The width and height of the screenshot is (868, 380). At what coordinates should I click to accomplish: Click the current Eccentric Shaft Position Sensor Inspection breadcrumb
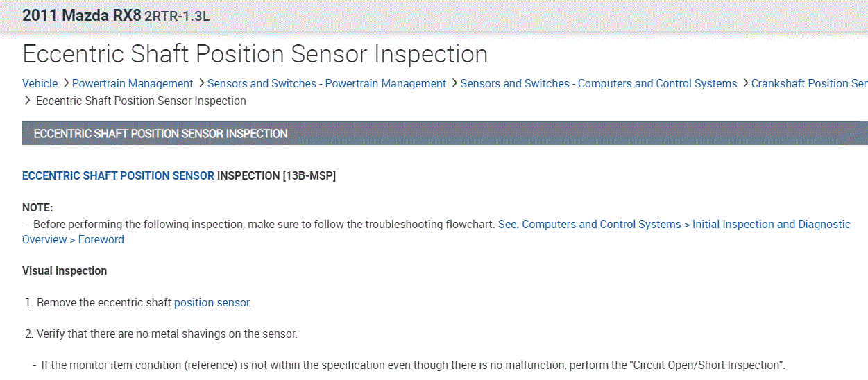(x=141, y=101)
